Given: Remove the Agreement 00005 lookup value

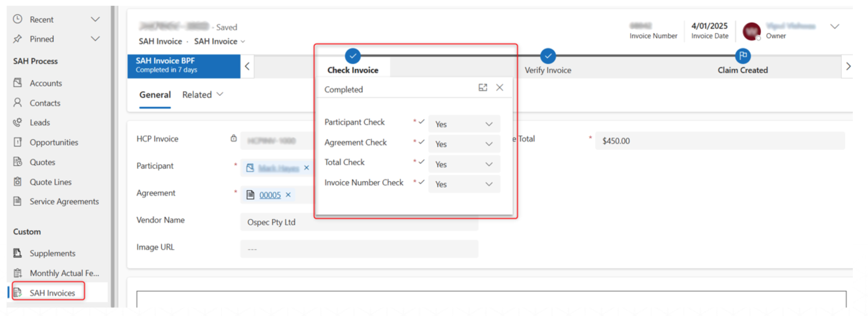Looking at the screenshot, I should pyautogui.click(x=288, y=195).
